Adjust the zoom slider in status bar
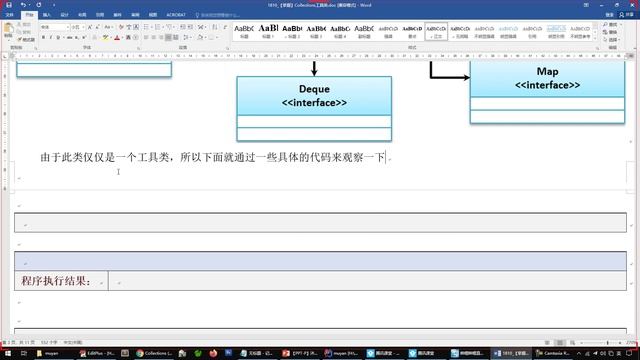The width and height of the screenshot is (640, 360). point(607,343)
